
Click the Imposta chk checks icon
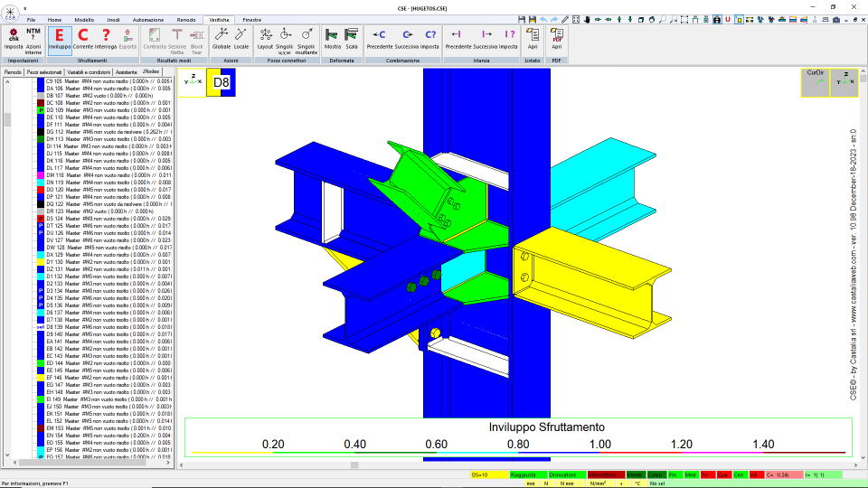click(14, 40)
